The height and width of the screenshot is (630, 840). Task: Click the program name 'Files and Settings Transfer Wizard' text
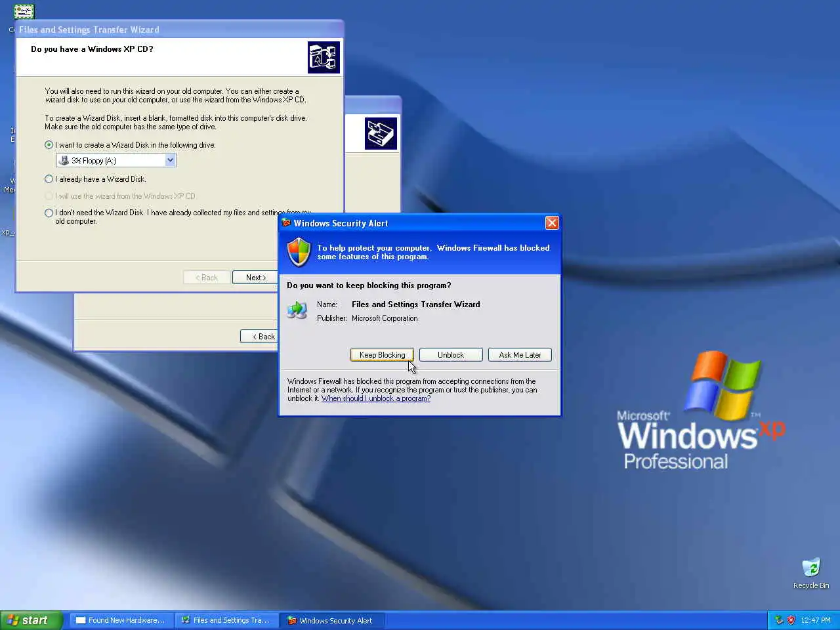[415, 304]
